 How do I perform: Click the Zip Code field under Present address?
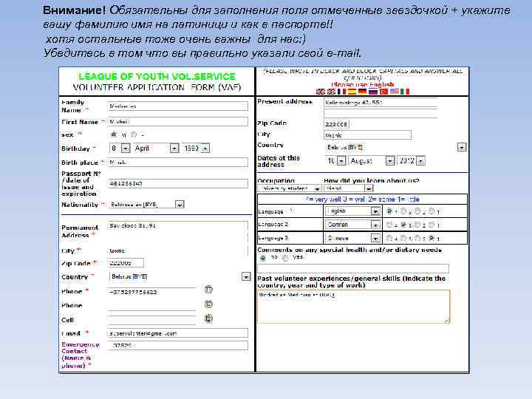pos(336,124)
